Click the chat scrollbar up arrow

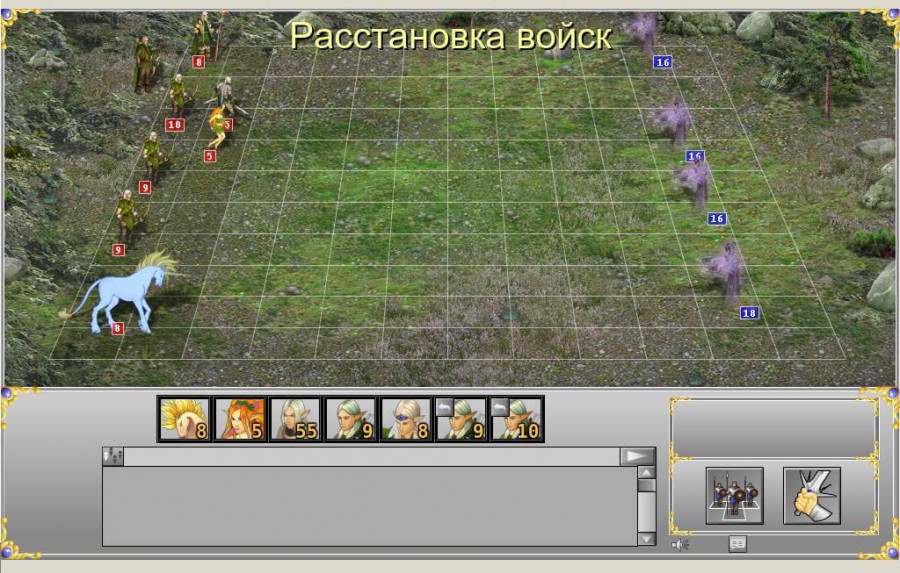point(646,473)
